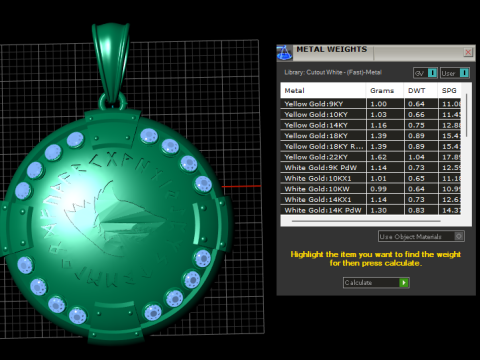Select the pendant bail in viewport
Viewport: 480px width, 360px height.
111,62
